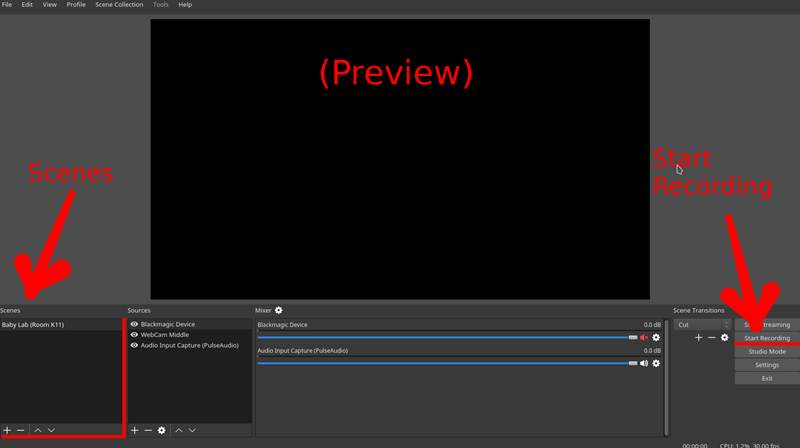The width and height of the screenshot is (800, 448).
Task: Move scene up in Scenes list
Action: coord(38,430)
